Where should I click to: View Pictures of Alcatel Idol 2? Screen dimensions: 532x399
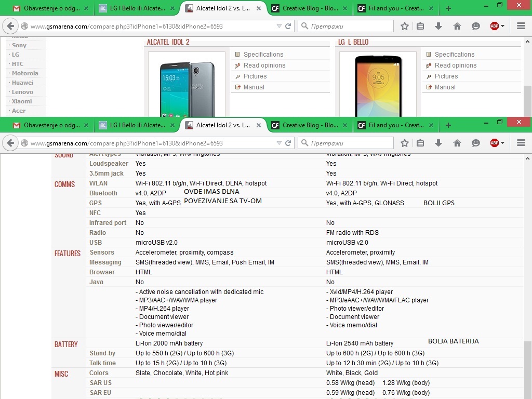pyautogui.click(x=255, y=76)
